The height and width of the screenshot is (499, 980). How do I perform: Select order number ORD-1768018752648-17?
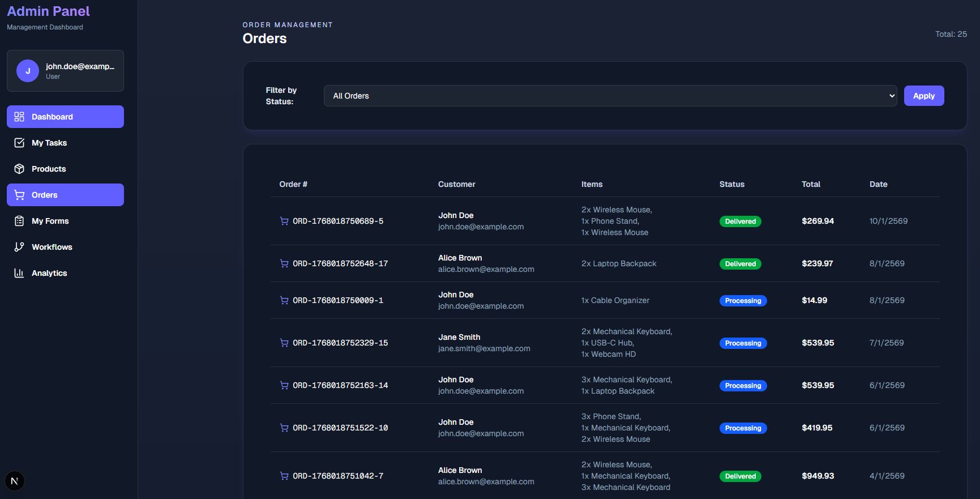(x=340, y=263)
